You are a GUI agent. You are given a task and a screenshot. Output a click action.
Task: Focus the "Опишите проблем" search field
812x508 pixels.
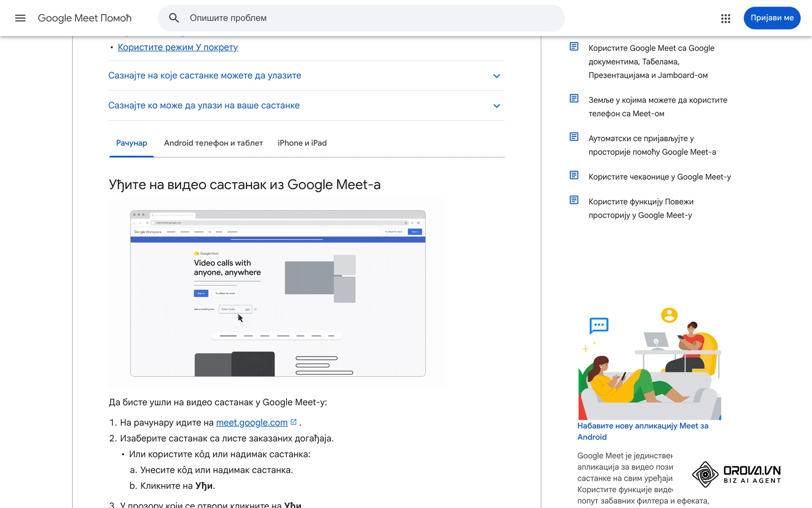point(361,18)
